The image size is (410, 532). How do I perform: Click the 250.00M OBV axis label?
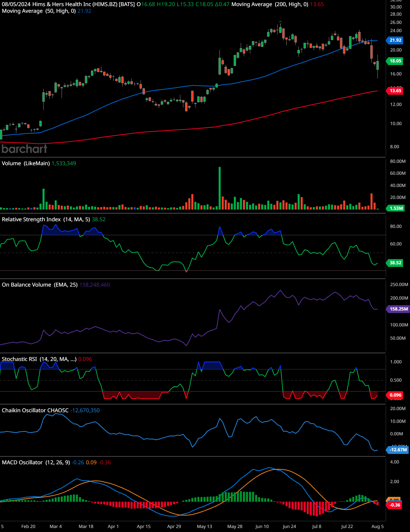[x=399, y=285]
